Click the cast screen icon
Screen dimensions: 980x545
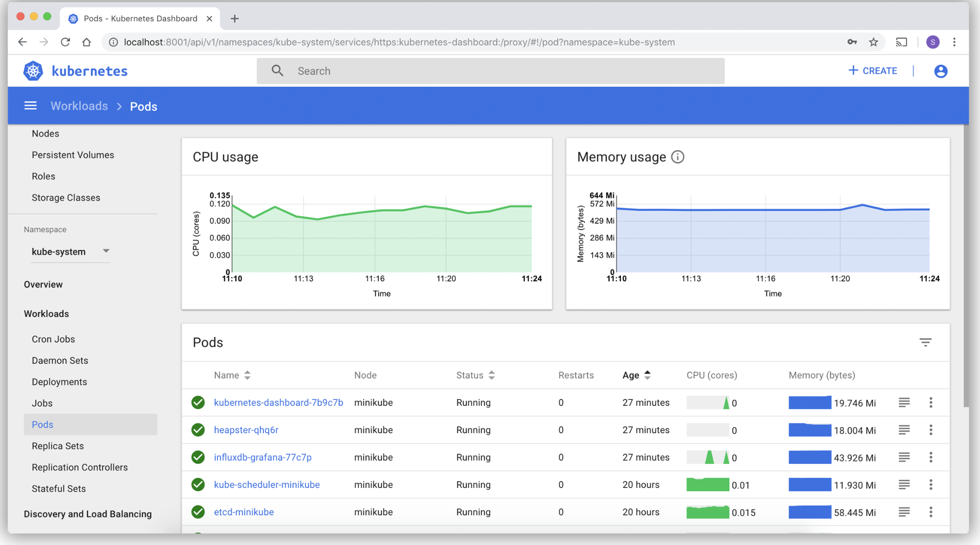click(901, 42)
